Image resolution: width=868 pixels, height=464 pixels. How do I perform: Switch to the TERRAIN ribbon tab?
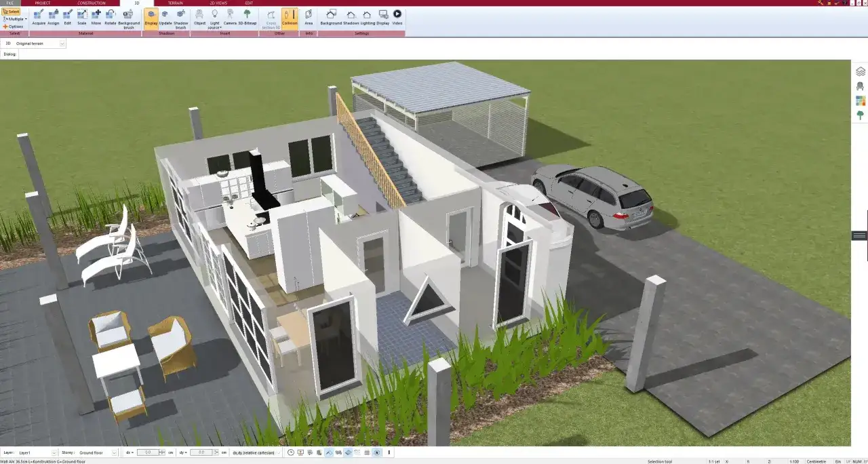point(175,3)
